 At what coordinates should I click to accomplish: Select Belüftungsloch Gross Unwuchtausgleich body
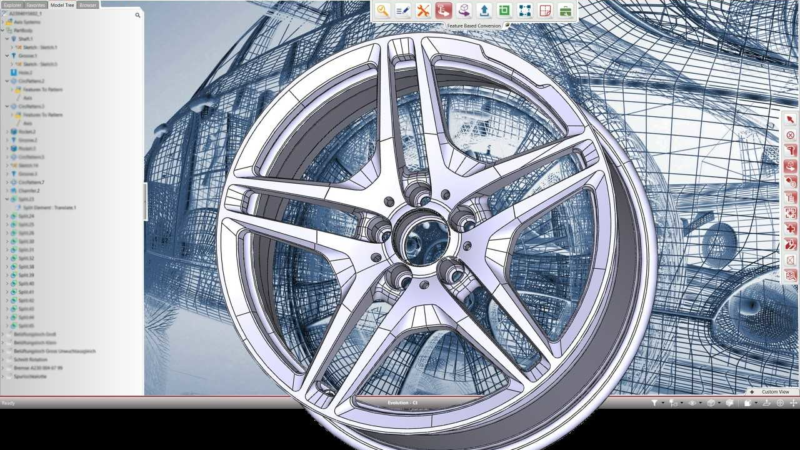click(55, 351)
